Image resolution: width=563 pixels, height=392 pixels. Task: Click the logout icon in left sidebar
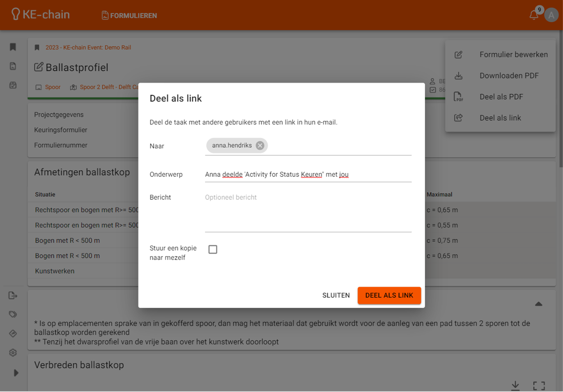click(13, 295)
